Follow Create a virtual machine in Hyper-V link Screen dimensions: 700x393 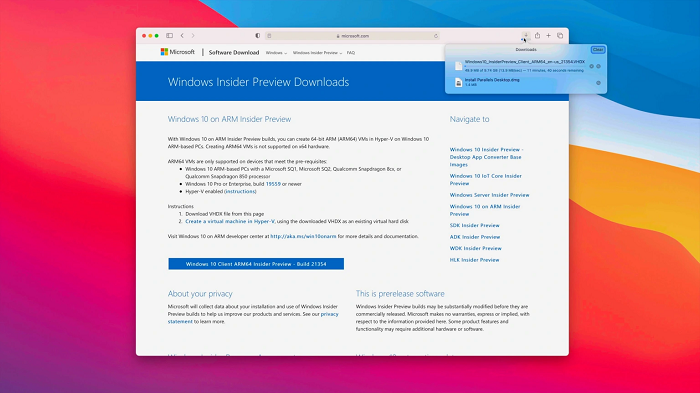coord(230,222)
